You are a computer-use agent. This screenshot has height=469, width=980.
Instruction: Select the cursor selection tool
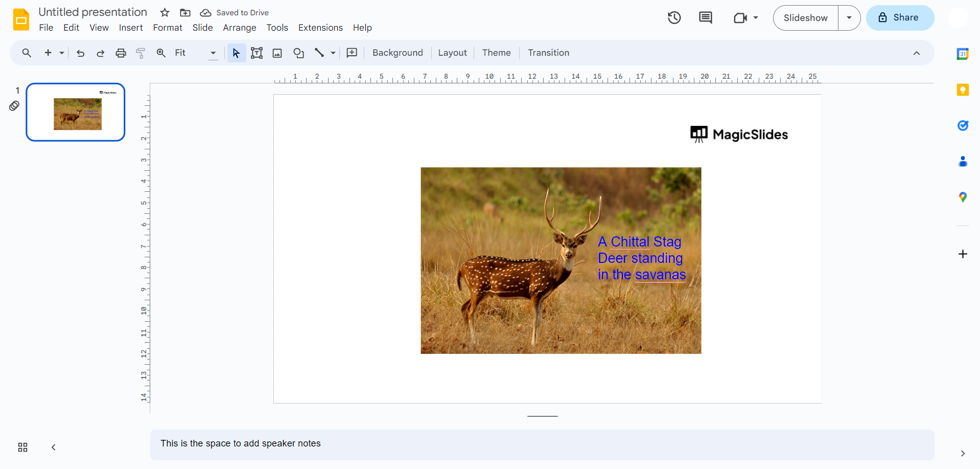coord(236,53)
